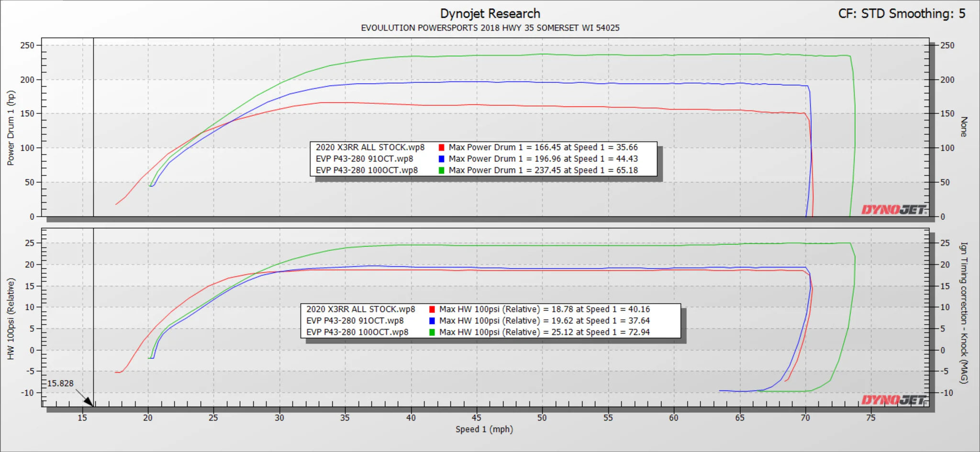Select the Speed 1 (mph) axis label
The image size is (980, 452).
click(484, 429)
